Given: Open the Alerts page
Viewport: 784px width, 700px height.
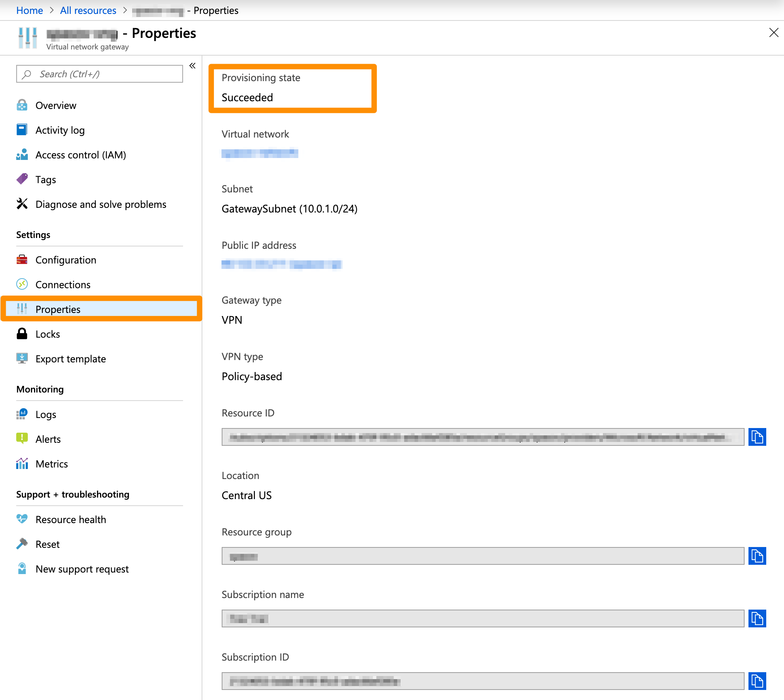Looking at the screenshot, I should (x=48, y=439).
